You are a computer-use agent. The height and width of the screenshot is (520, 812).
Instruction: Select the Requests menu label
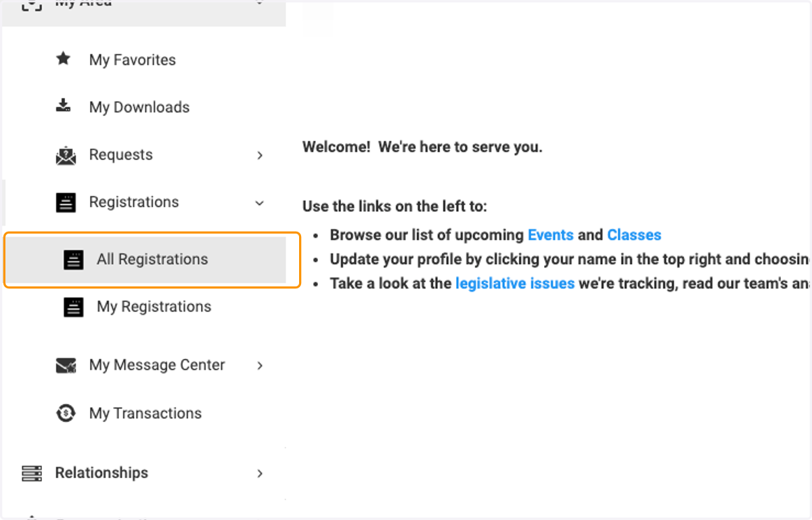121,154
